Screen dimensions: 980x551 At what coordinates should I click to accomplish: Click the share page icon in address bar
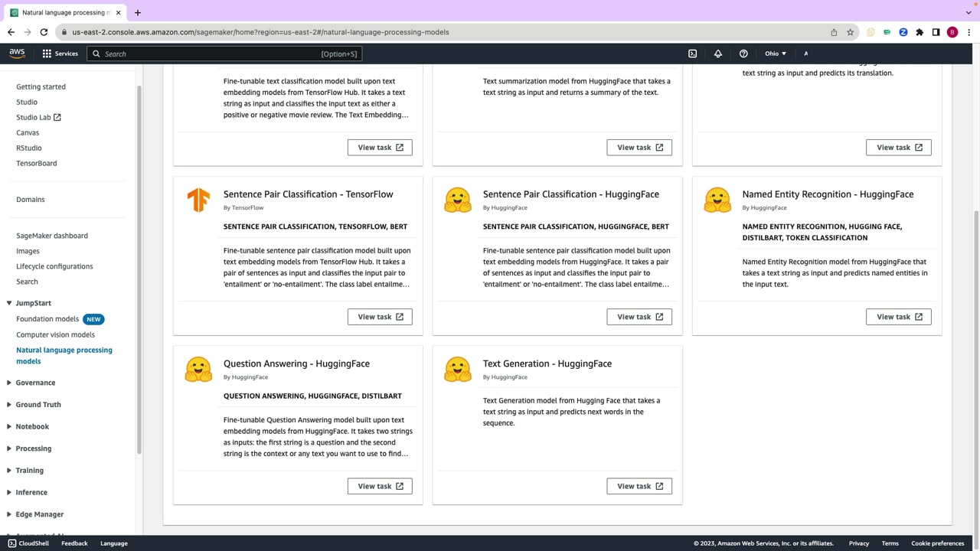click(834, 32)
